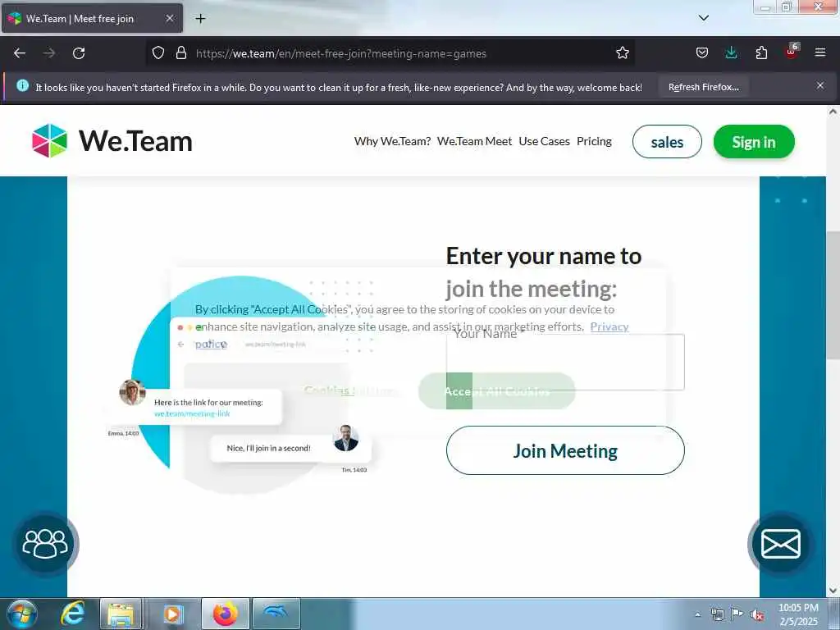
Task: Click the Join Meeting button
Action: pos(565,450)
